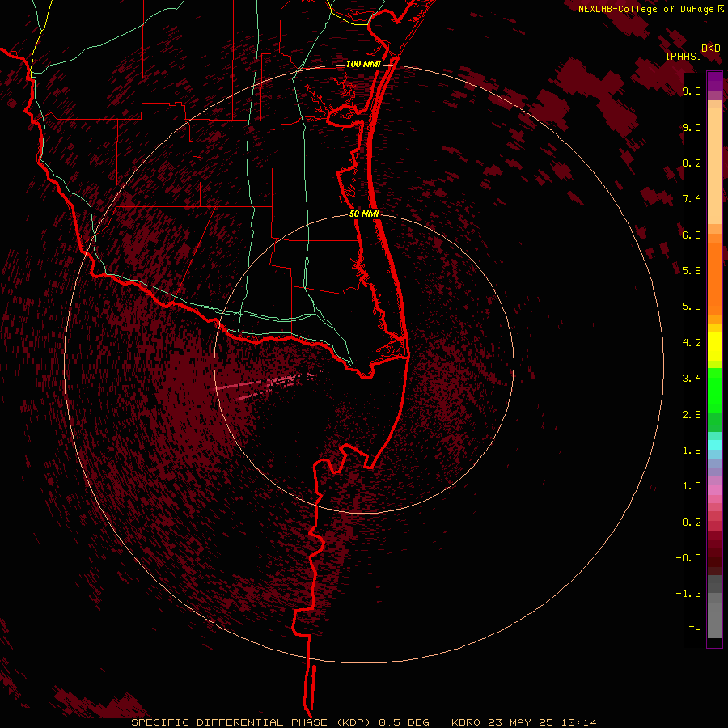This screenshot has width=728, height=728.
Task: Click the 1.8 scale value
Action: 692,451
